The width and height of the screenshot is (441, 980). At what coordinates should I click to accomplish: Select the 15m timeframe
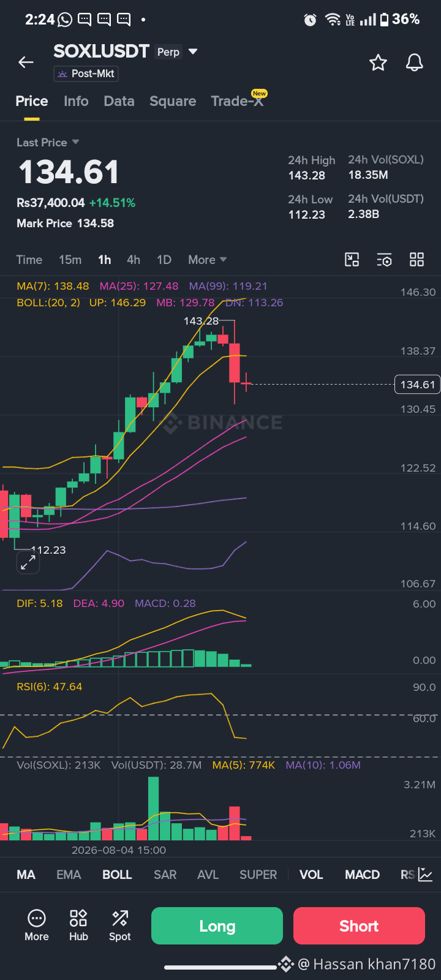(70, 260)
